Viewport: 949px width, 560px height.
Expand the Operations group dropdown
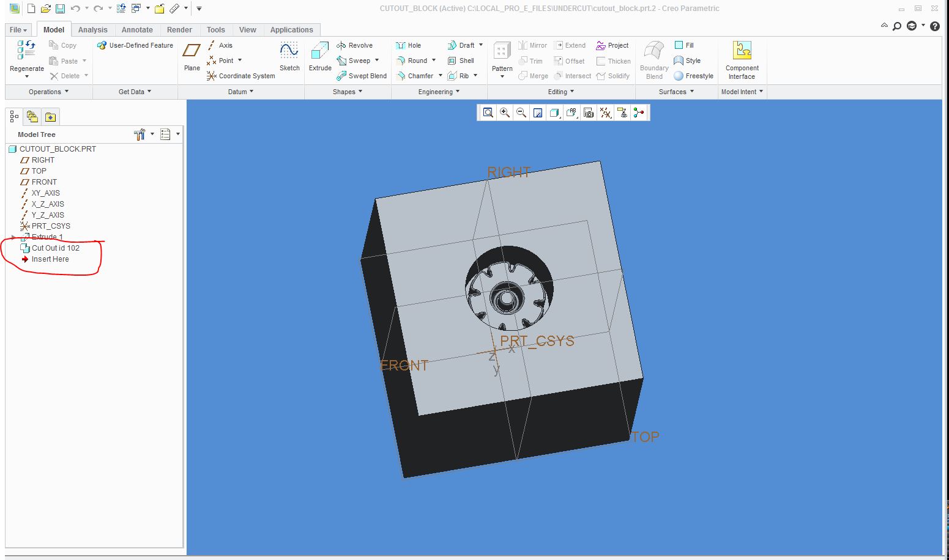point(48,92)
